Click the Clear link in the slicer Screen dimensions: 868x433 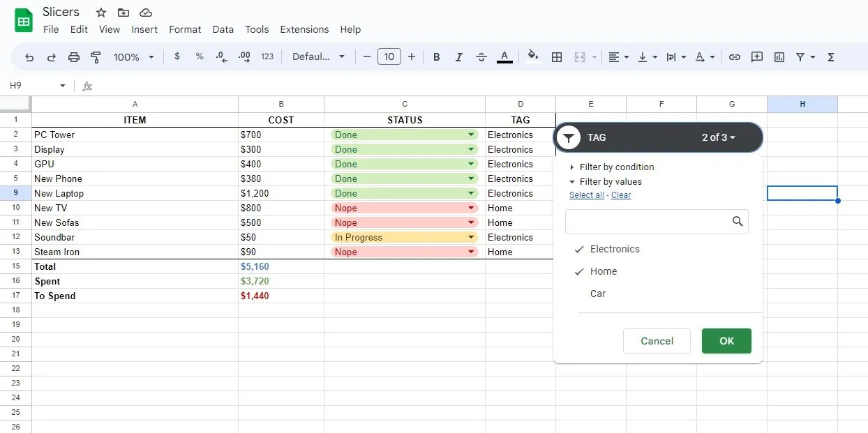coord(620,195)
